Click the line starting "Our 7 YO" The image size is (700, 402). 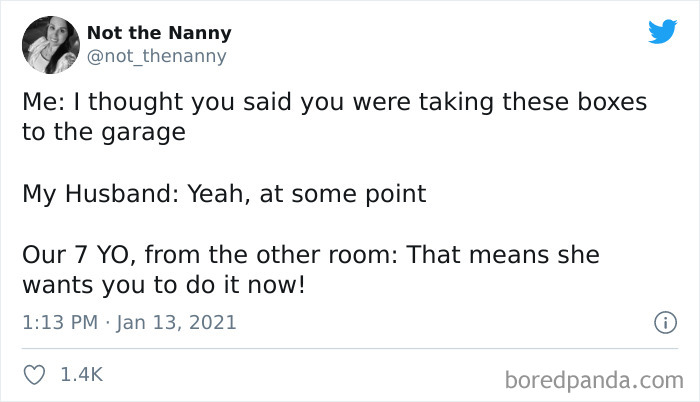(311, 255)
